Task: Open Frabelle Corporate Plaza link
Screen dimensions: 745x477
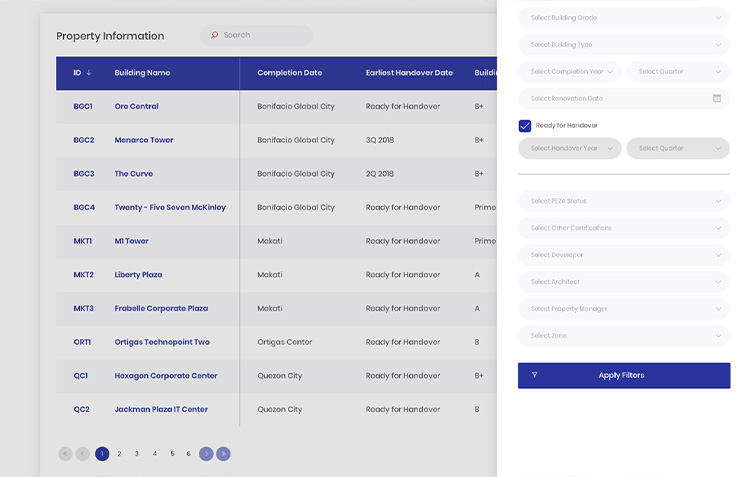Action: 161,308
